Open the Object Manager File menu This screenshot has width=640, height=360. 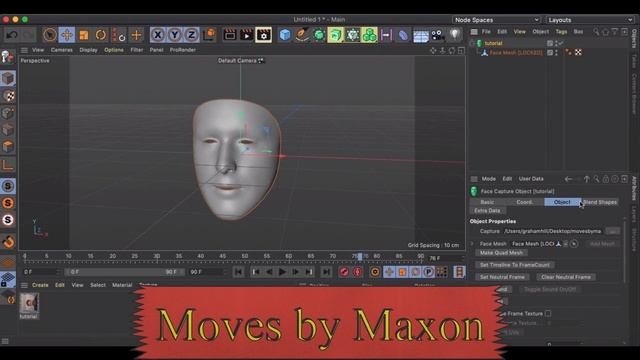tap(486, 31)
